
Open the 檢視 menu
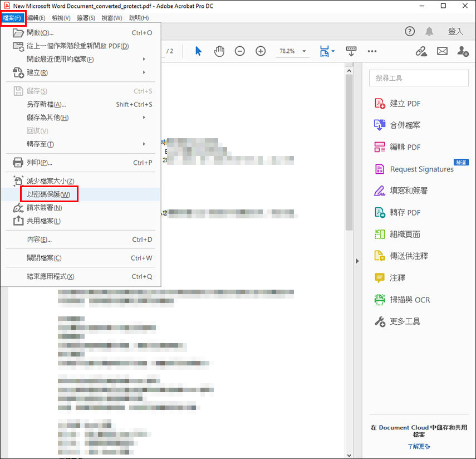coord(61,18)
